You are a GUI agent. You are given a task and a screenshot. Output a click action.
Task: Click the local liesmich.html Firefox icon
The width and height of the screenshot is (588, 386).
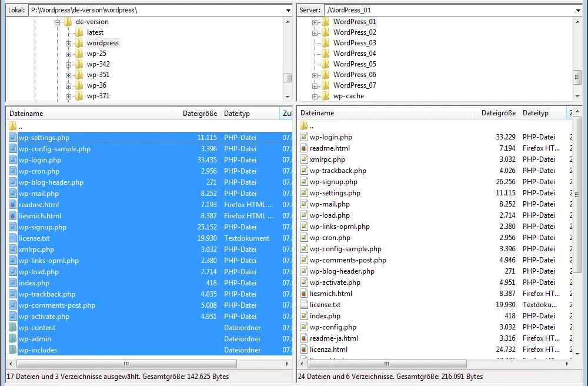click(13, 216)
